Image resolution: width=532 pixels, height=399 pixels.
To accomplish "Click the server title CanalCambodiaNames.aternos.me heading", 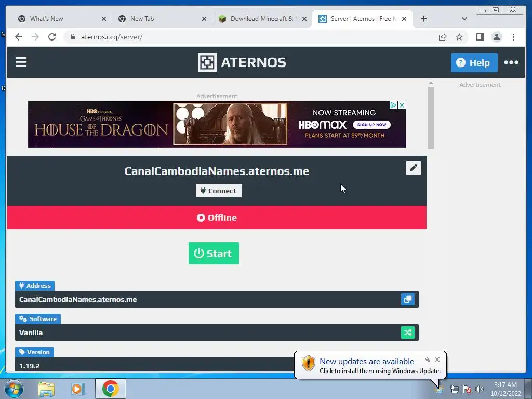I will coord(217,171).
